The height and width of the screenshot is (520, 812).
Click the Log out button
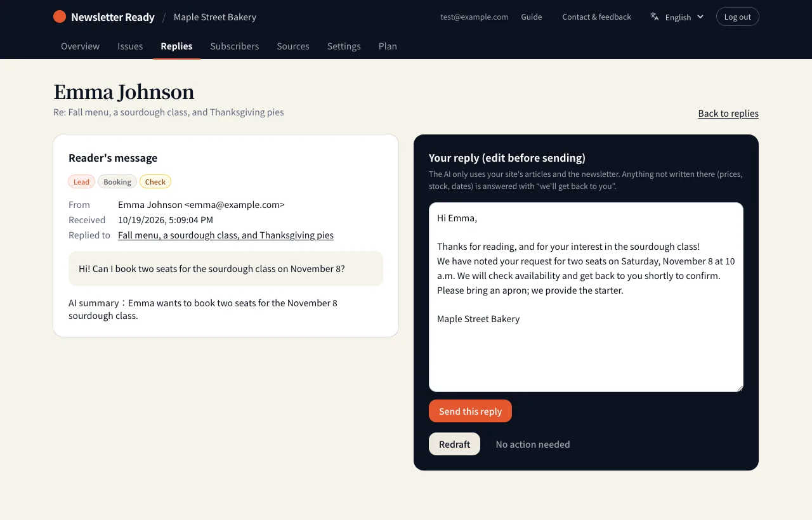coord(737,16)
